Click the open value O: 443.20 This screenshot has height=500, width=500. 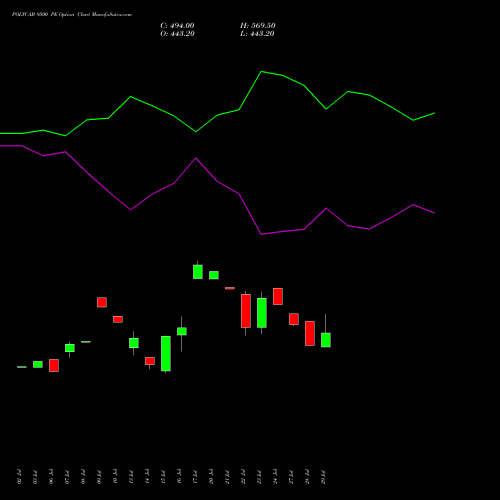[177, 34]
